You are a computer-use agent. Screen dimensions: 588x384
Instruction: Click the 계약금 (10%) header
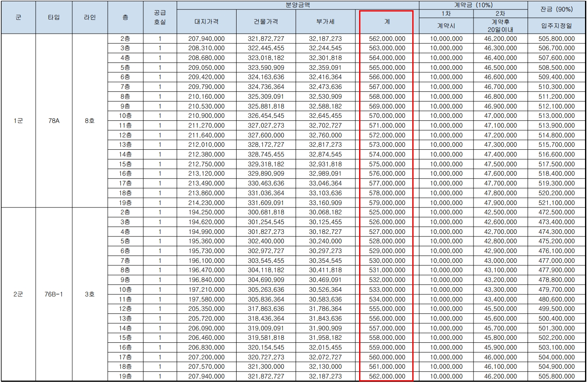(x=474, y=5)
